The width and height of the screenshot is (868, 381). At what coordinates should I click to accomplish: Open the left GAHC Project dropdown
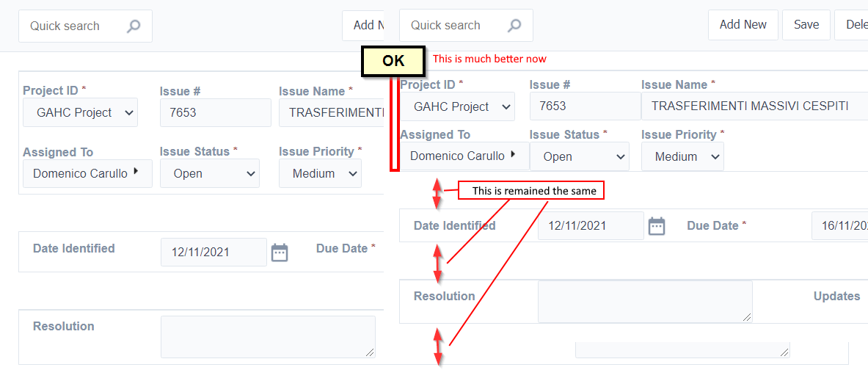[x=80, y=113]
